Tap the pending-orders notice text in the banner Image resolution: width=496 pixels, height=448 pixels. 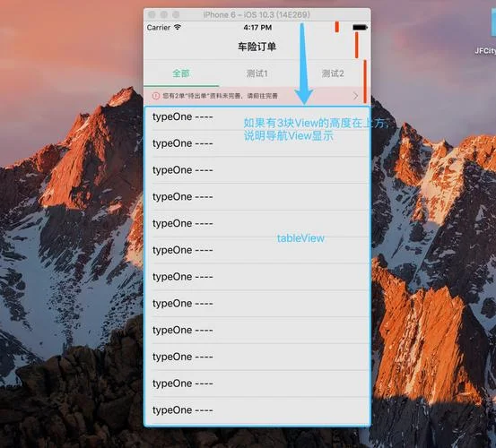click(x=220, y=96)
